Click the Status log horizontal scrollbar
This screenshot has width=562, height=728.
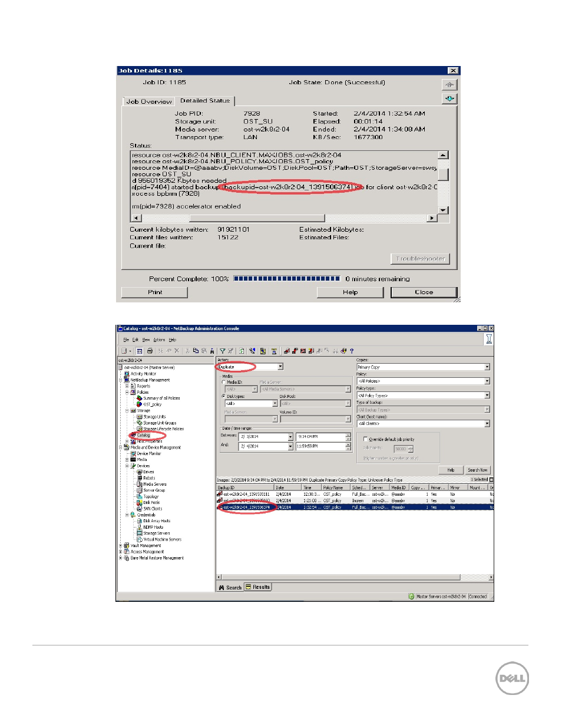(x=285, y=218)
